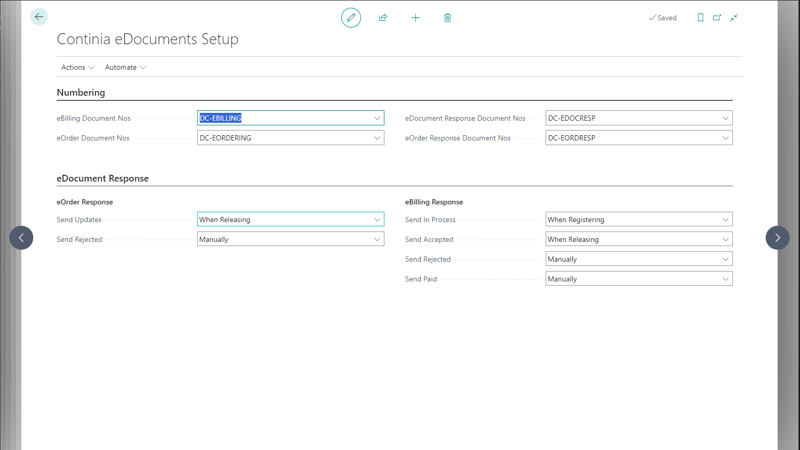Viewport: 800px width, 450px height.
Task: Open the Send Paid dropdown
Action: [x=725, y=279]
